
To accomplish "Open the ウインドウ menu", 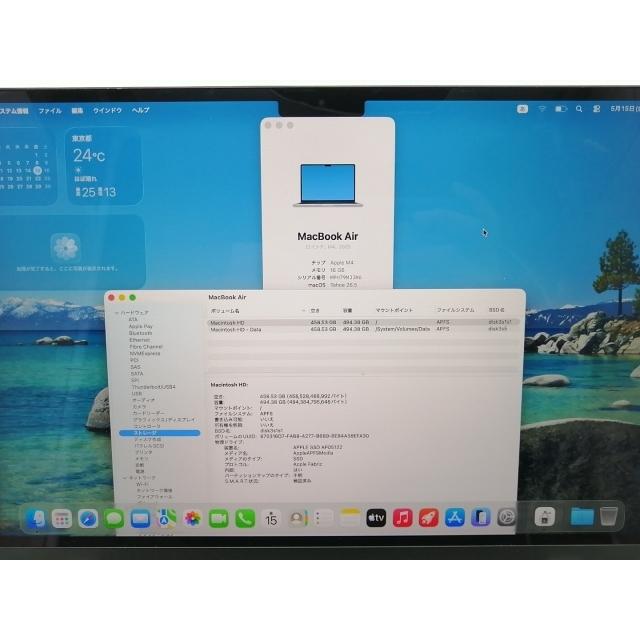I will (x=107, y=111).
